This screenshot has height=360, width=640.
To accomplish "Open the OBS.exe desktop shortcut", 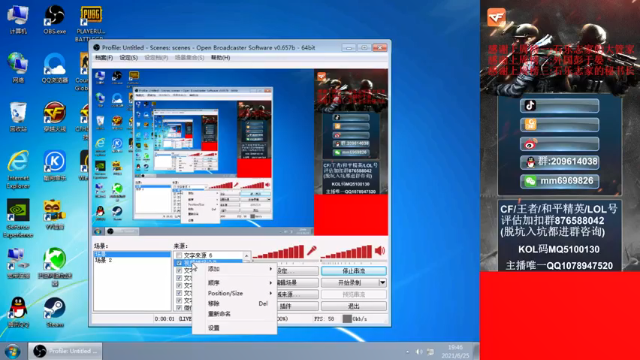I will pos(55,20).
